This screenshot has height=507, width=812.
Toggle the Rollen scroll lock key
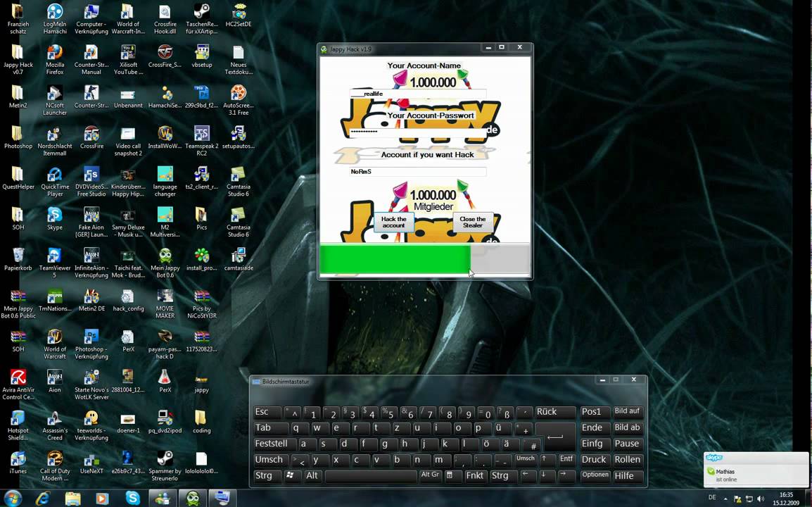click(x=627, y=460)
